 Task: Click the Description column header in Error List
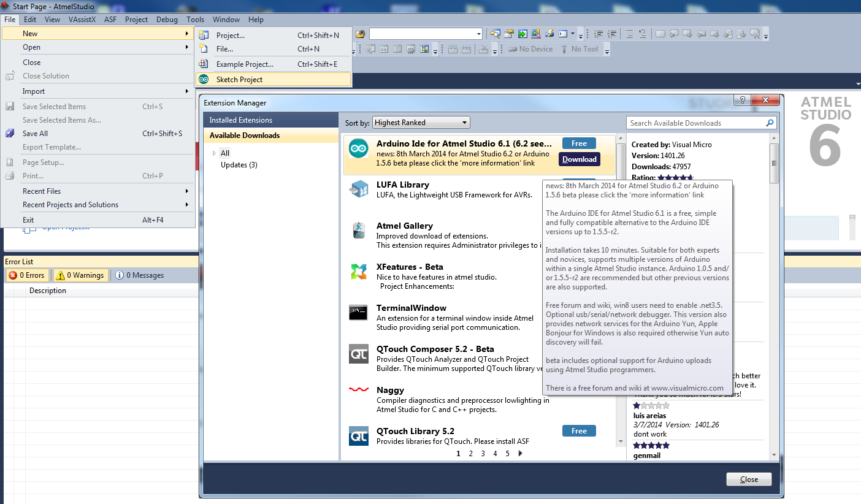(x=48, y=291)
